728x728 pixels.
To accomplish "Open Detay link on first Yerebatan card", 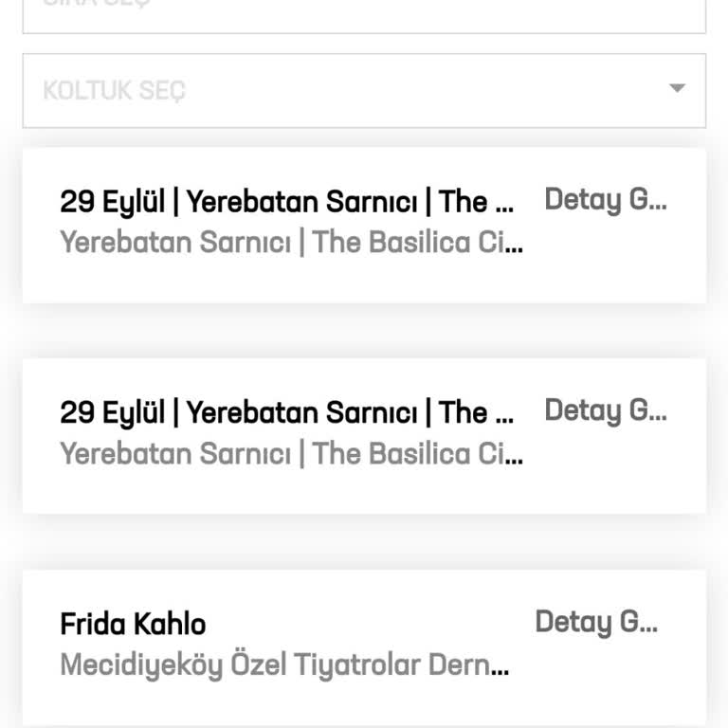I will [605, 200].
